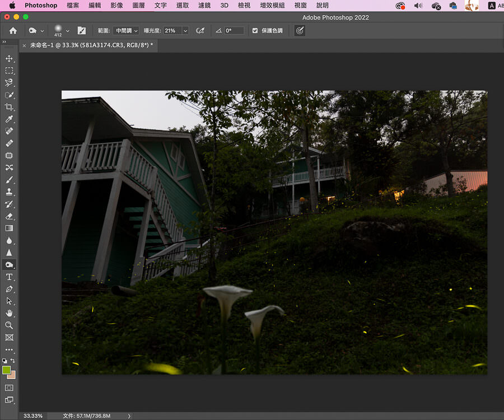Open the 編輯 menu

(95, 6)
